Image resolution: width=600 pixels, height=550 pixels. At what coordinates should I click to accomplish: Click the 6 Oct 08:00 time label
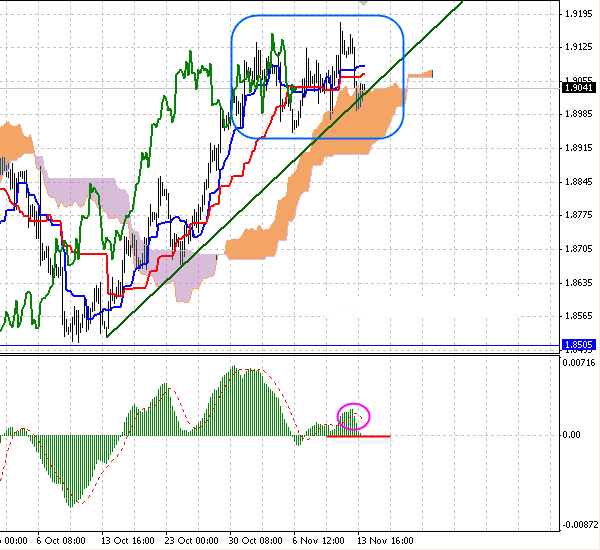coord(61,541)
